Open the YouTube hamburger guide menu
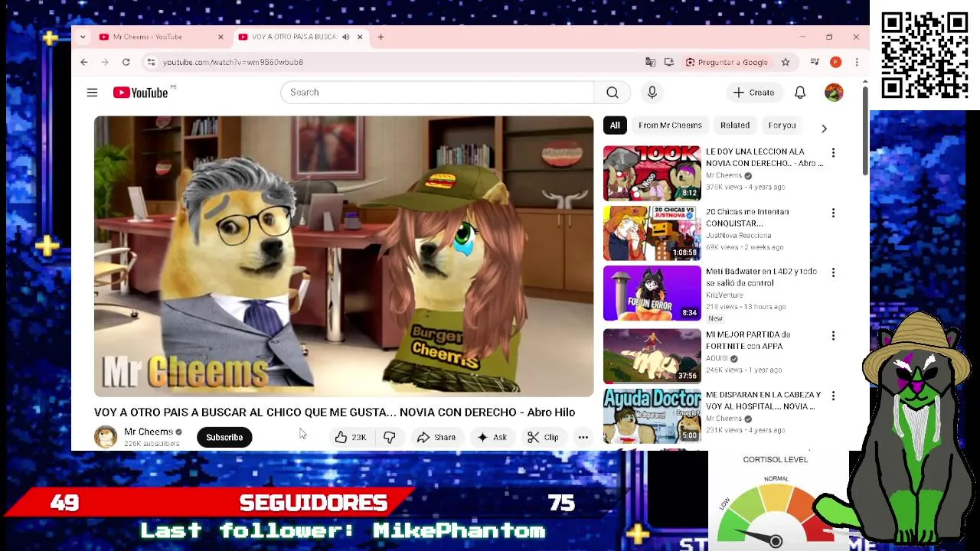The image size is (980, 551). pos(92,93)
